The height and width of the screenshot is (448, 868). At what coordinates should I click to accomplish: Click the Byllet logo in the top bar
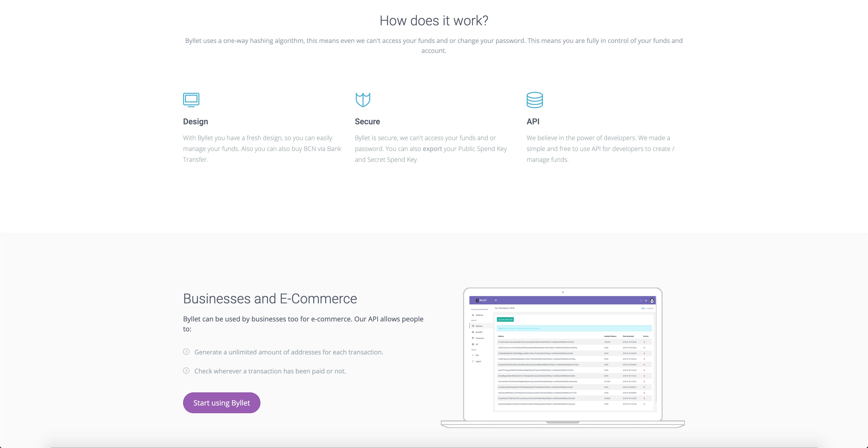click(x=481, y=300)
